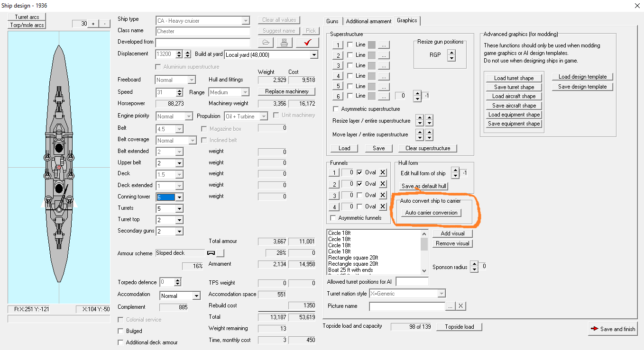The image size is (644, 350).
Task: Click Save as default hull
Action: 424,186
